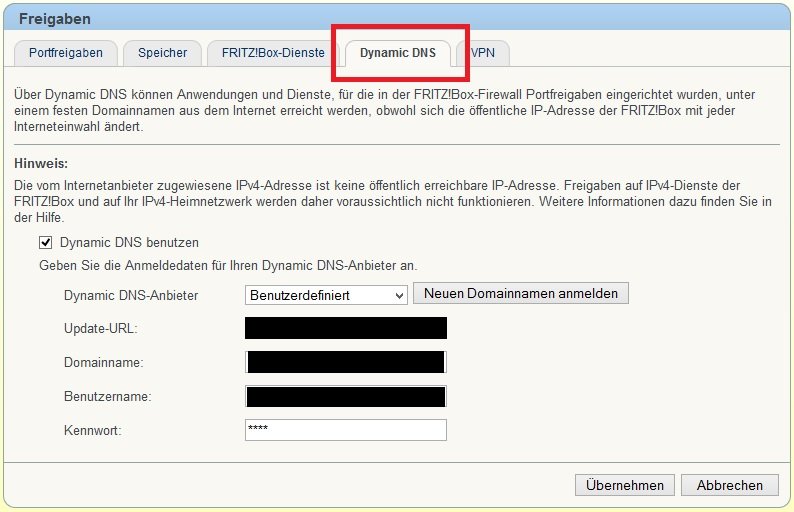Viewport: 794px width, 512px height.
Task: Select the Benutzername text field
Action: pyautogui.click(x=346, y=396)
